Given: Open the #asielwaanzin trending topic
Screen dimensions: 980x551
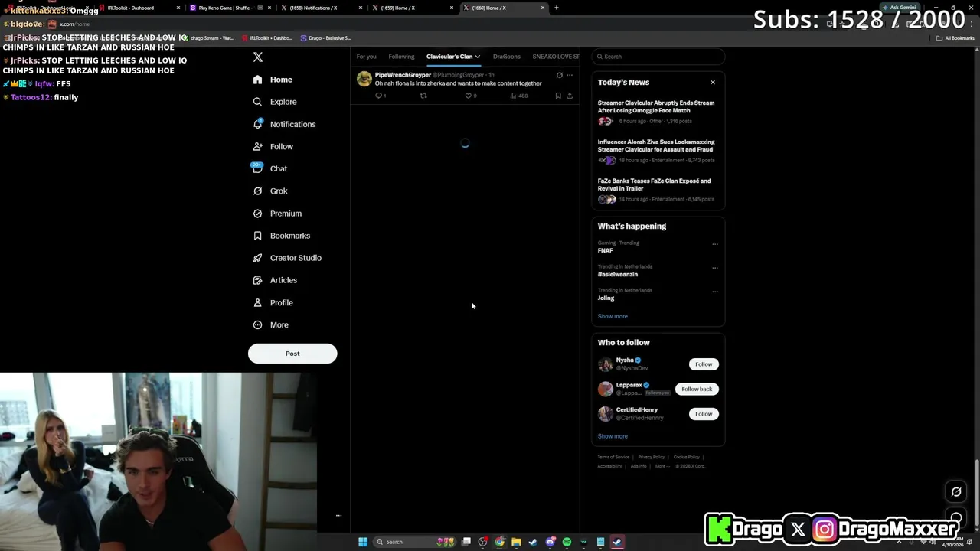Looking at the screenshot, I should (x=618, y=274).
